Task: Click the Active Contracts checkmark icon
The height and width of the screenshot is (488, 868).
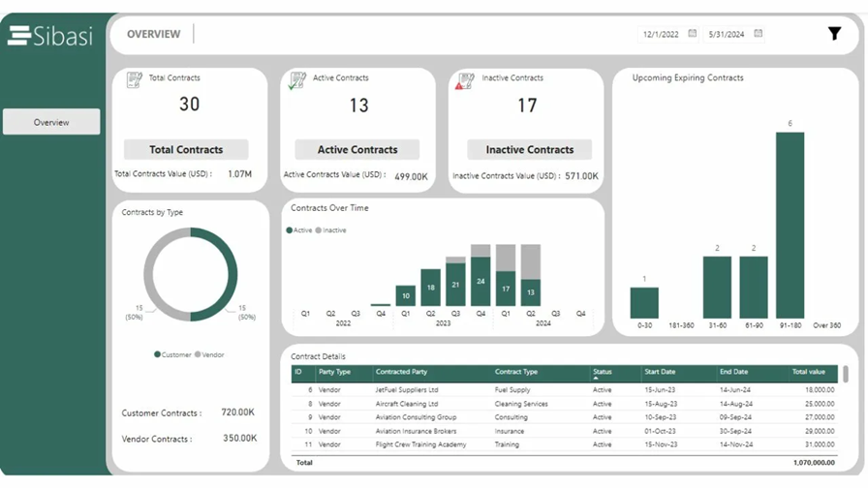Action: (297, 82)
